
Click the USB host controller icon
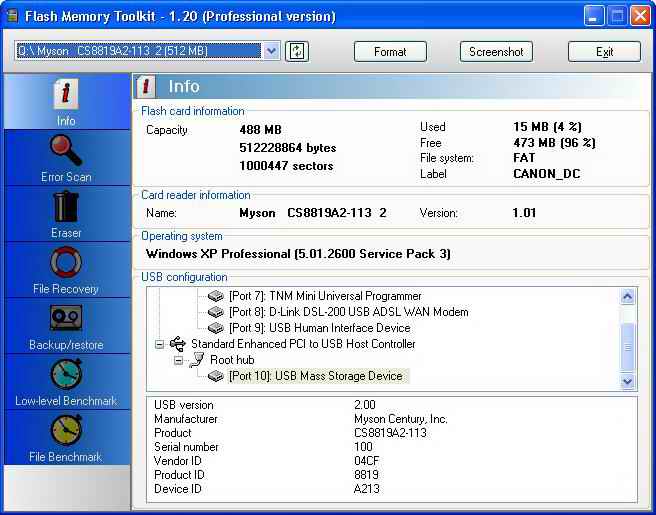tap(178, 344)
